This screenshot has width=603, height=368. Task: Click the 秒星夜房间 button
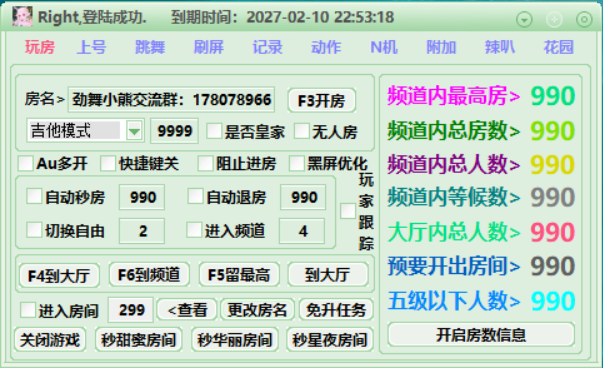(330, 340)
